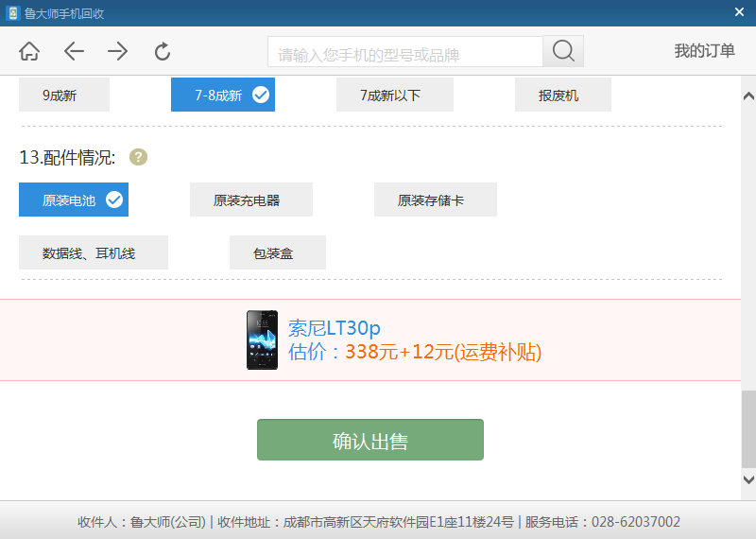
Task: Choose the 报废机 condition option
Action: pyautogui.click(x=563, y=95)
